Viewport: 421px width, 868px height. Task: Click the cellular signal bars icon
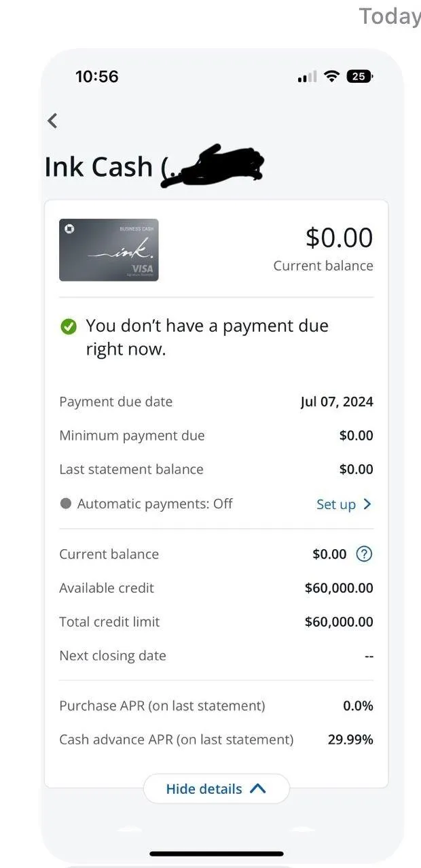point(307,77)
